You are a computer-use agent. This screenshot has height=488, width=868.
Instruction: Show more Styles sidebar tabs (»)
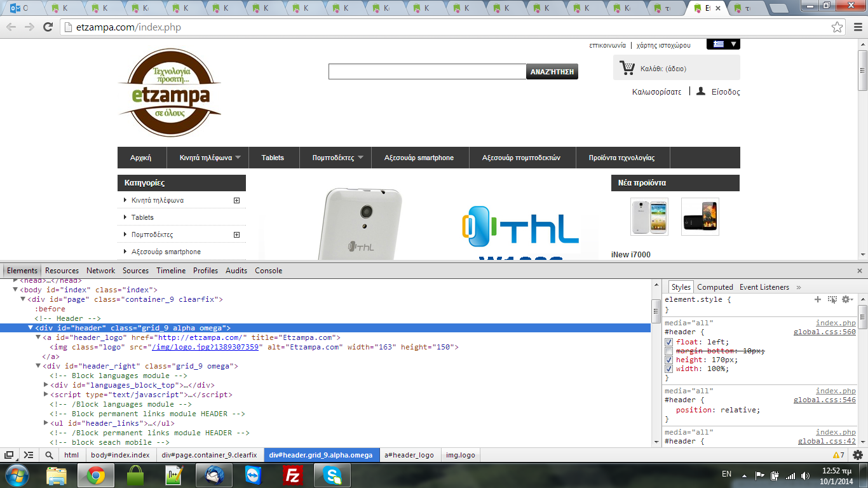click(799, 287)
